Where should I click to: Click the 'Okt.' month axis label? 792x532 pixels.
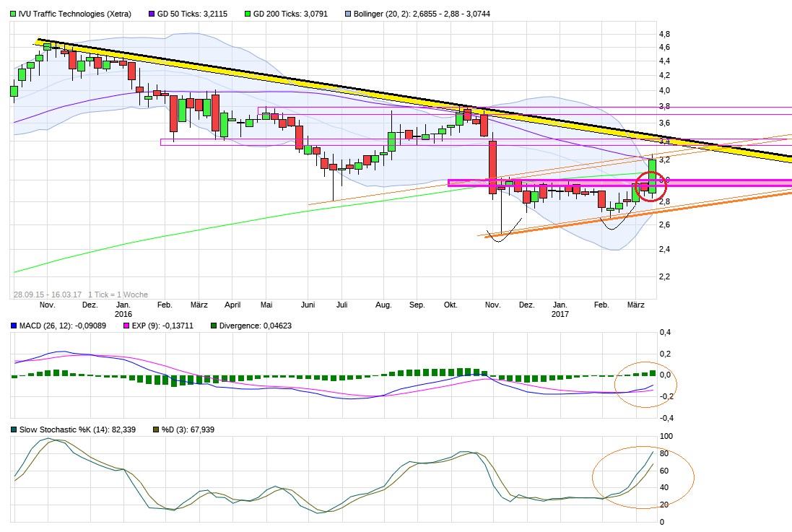click(451, 305)
